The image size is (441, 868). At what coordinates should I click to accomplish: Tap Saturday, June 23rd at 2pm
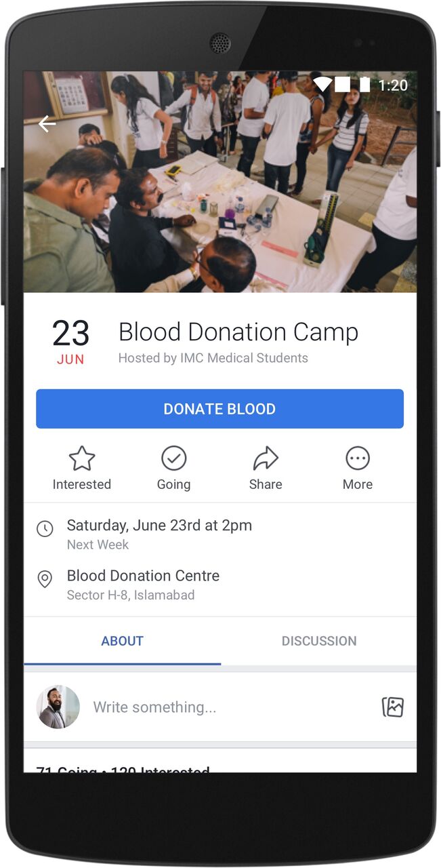tap(159, 526)
